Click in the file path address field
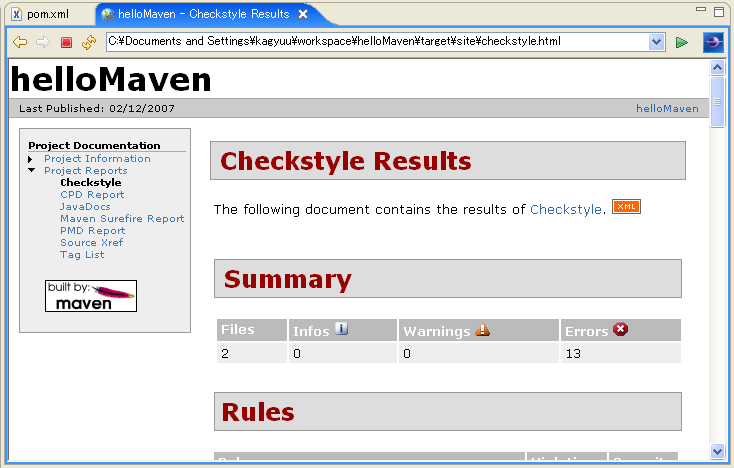The width and height of the screenshot is (734, 468). click(x=377, y=42)
